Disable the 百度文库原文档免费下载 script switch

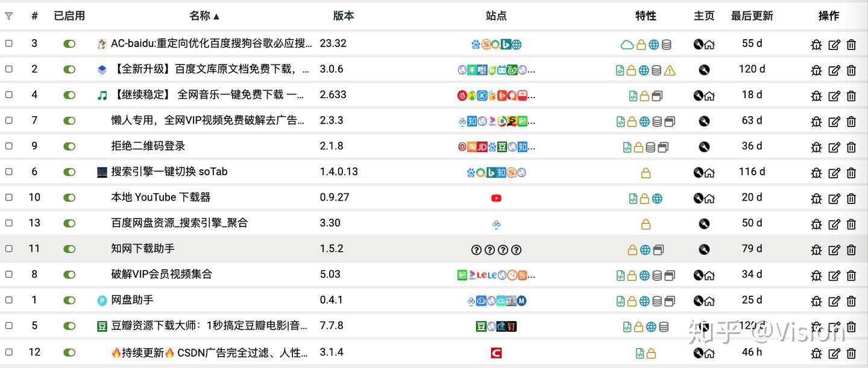tap(69, 70)
